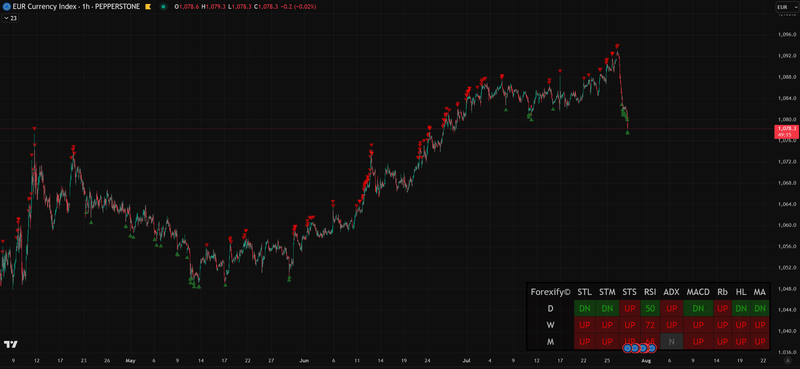
Task: Click the May label on the time axis
Action: click(x=130, y=360)
